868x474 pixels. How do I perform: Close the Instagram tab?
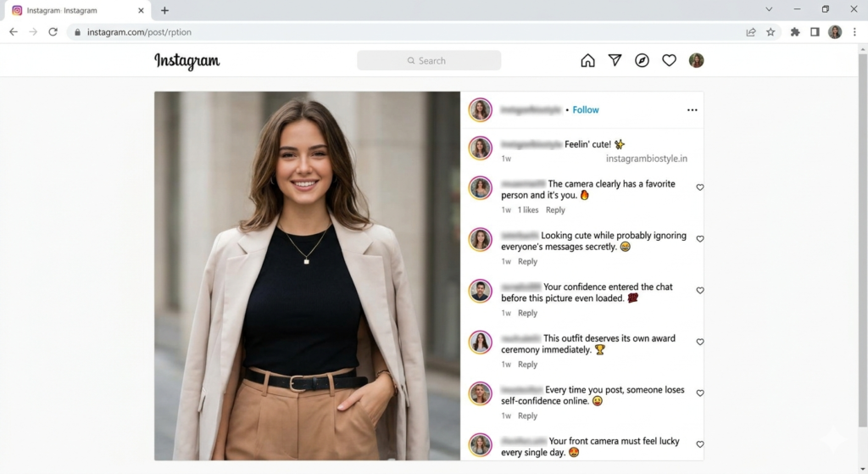(141, 10)
